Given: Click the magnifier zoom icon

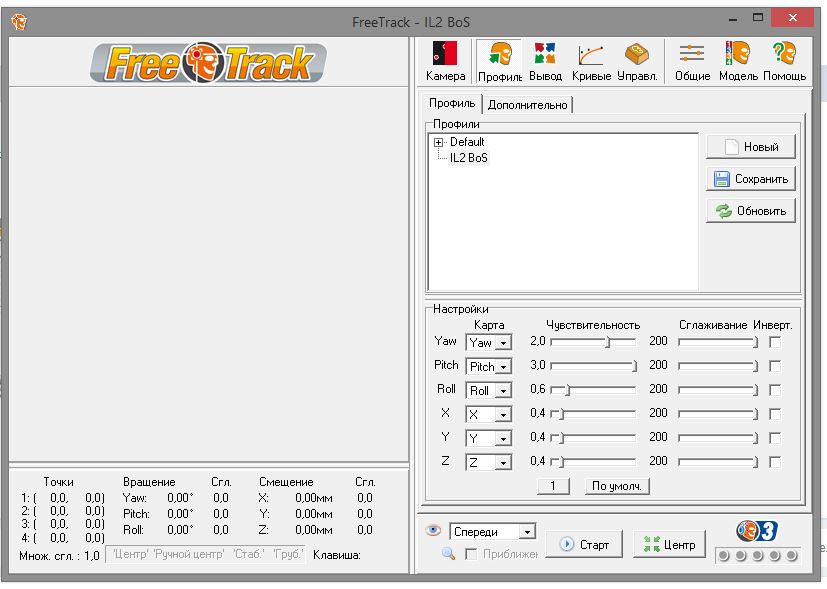Looking at the screenshot, I should [x=448, y=553].
